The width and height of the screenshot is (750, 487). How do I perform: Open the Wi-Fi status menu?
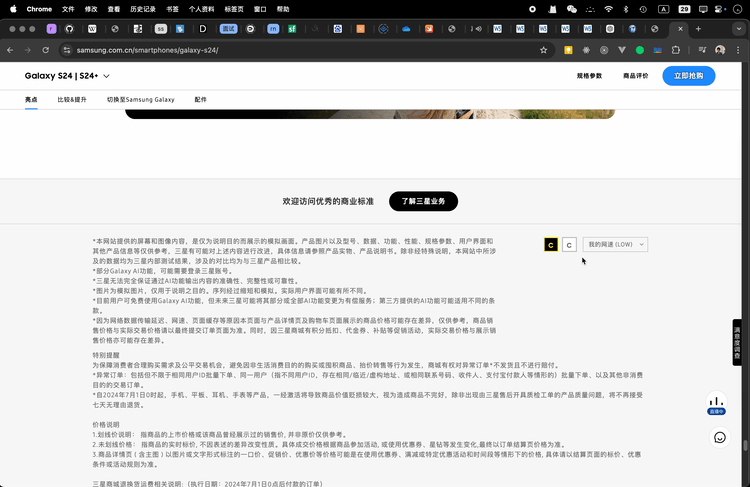coord(608,9)
